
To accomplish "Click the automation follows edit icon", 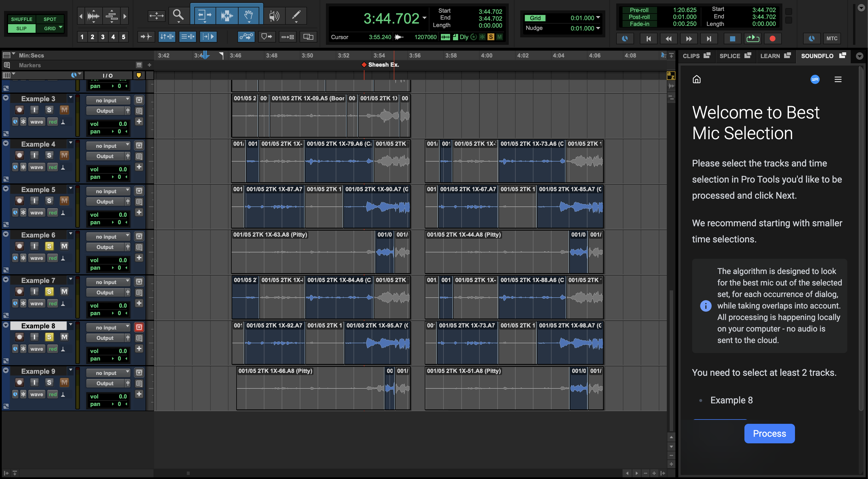I will (246, 37).
